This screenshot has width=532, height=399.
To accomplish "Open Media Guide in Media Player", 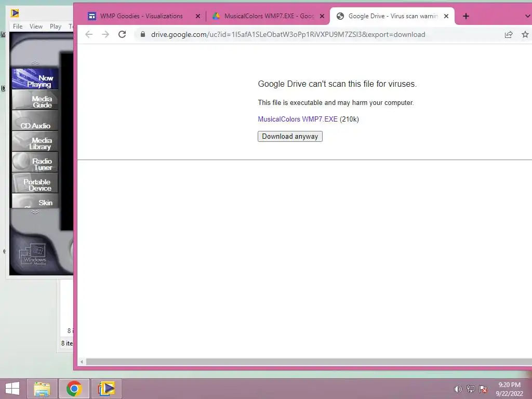I will (35, 100).
